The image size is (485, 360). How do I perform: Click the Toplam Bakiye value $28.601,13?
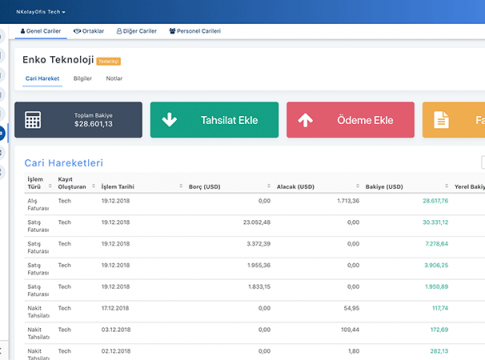(93, 124)
